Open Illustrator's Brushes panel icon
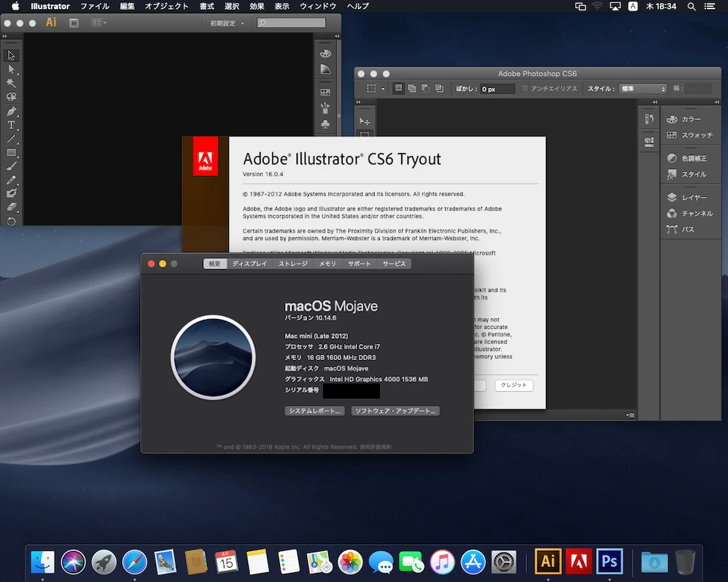Viewport: 728px width, 582px height. tap(325, 108)
